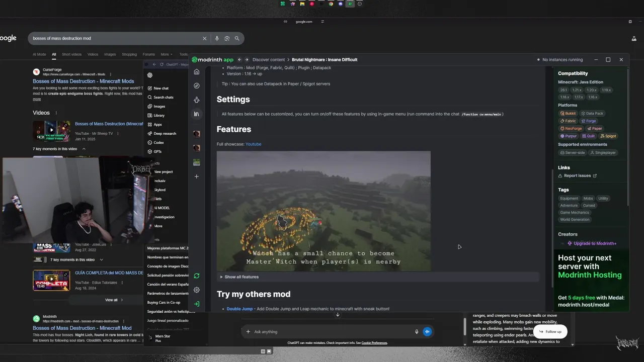This screenshot has width=644, height=362.
Task: Click the World Generation tag
Action: point(575,220)
